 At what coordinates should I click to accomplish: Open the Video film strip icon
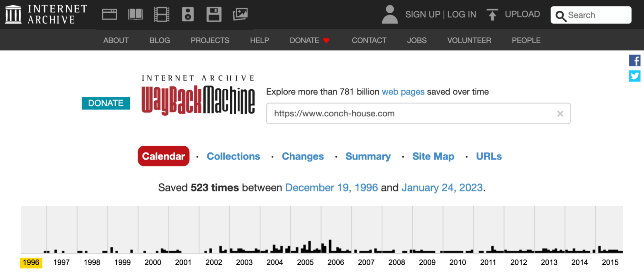162,15
